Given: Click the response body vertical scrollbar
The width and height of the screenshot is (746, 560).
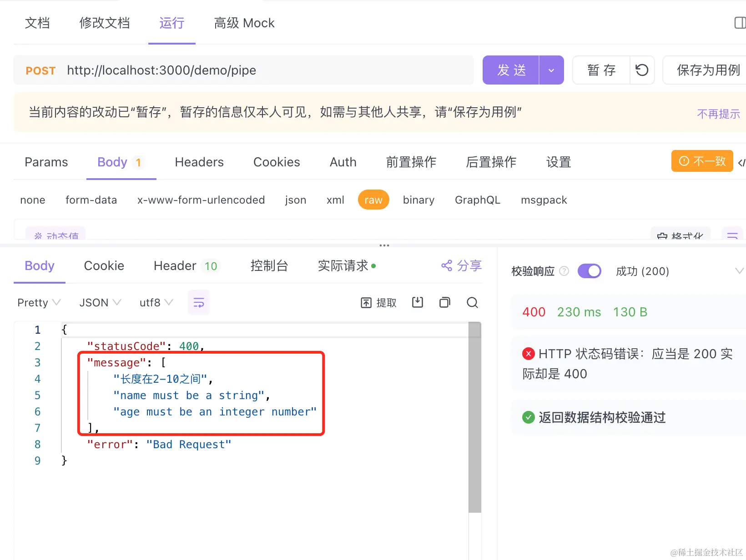Looking at the screenshot, I should 475,417.
